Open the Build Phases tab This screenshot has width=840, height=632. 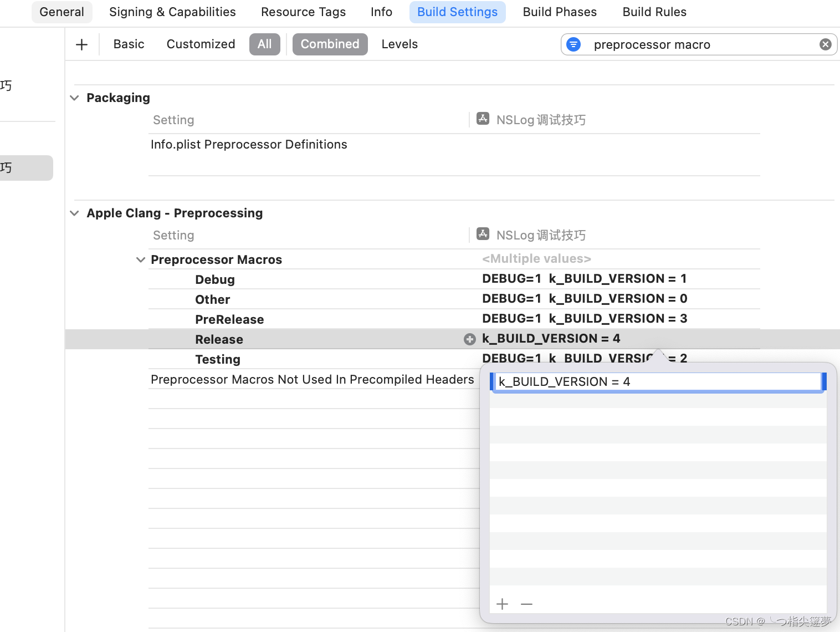point(560,12)
